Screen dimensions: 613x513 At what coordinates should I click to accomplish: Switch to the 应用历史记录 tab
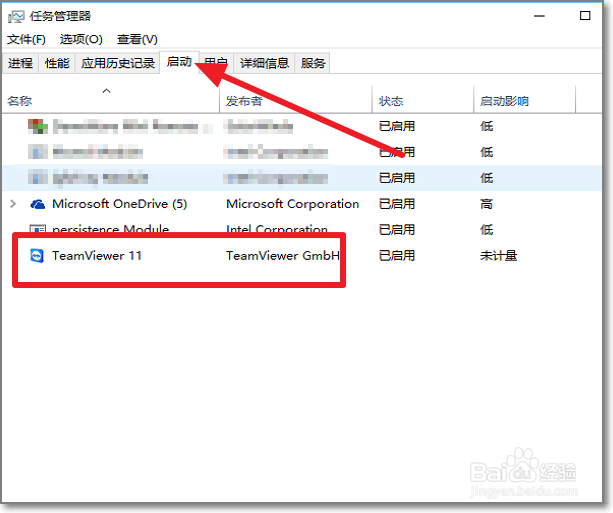click(x=118, y=63)
